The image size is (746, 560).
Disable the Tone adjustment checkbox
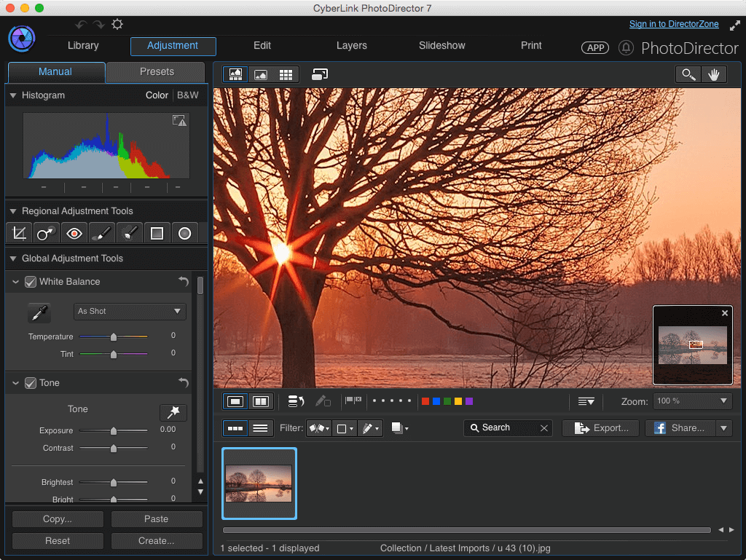coord(31,383)
